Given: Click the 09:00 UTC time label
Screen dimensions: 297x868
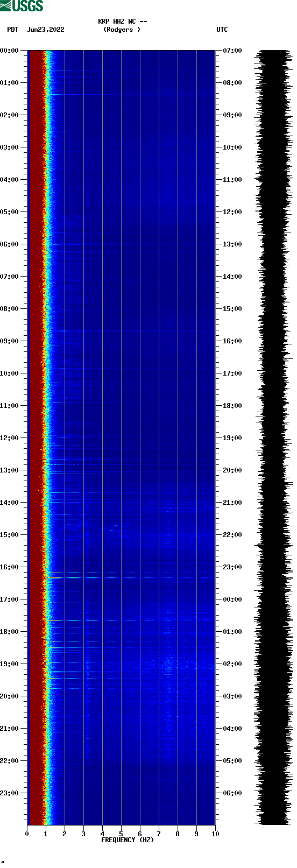Looking at the screenshot, I should pos(232,115).
